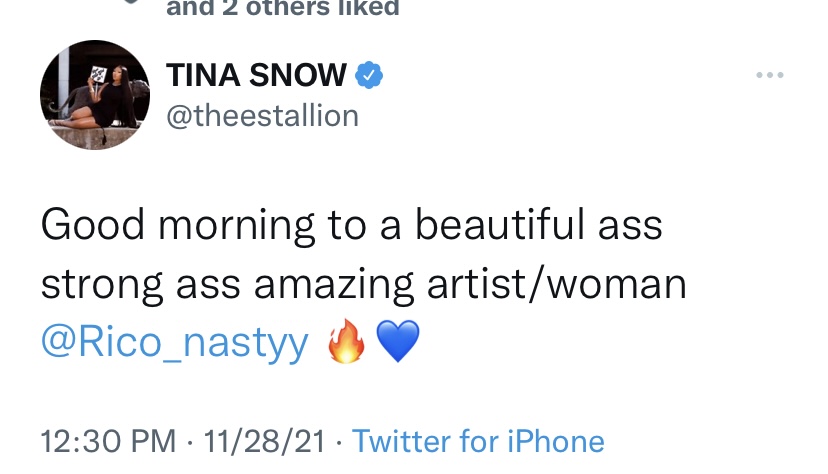Click the 'strong ass amazing artist/woman' line
The height and width of the screenshot is (474, 828).
pyautogui.click(x=364, y=284)
